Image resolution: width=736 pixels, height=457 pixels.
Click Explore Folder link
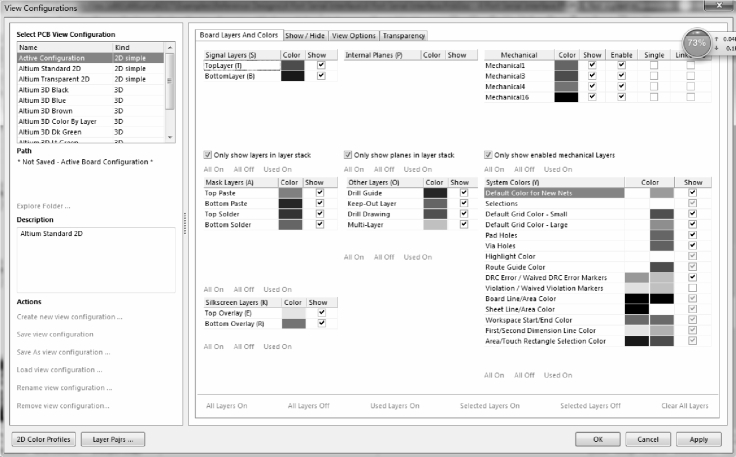tap(43, 206)
